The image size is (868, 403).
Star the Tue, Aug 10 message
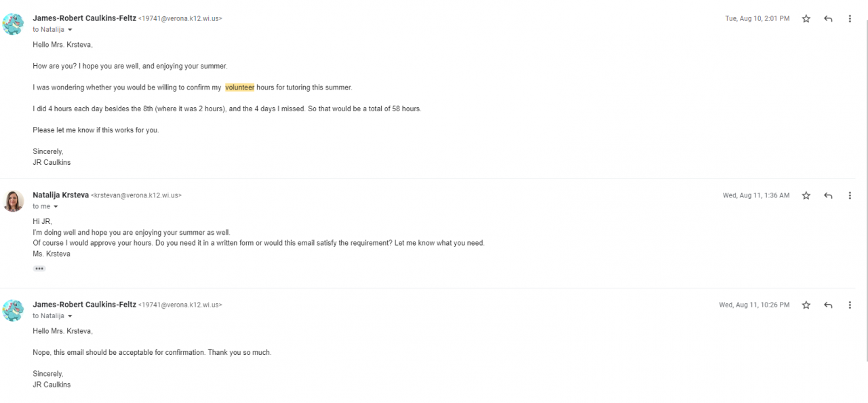click(x=806, y=19)
